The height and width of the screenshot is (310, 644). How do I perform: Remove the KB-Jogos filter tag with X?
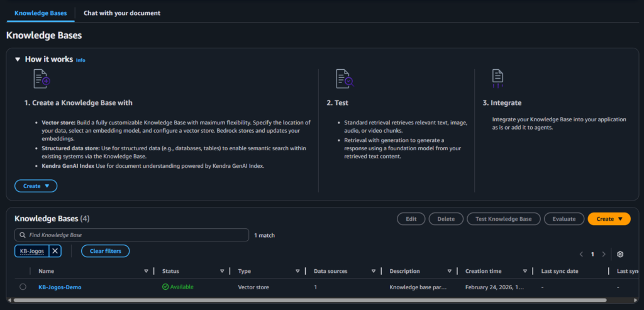coord(55,251)
